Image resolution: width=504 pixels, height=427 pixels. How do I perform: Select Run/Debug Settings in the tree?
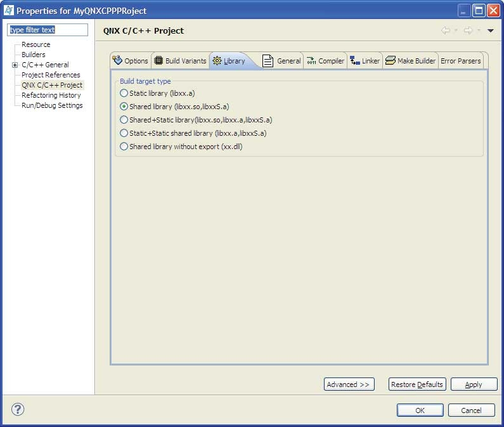[x=52, y=105]
